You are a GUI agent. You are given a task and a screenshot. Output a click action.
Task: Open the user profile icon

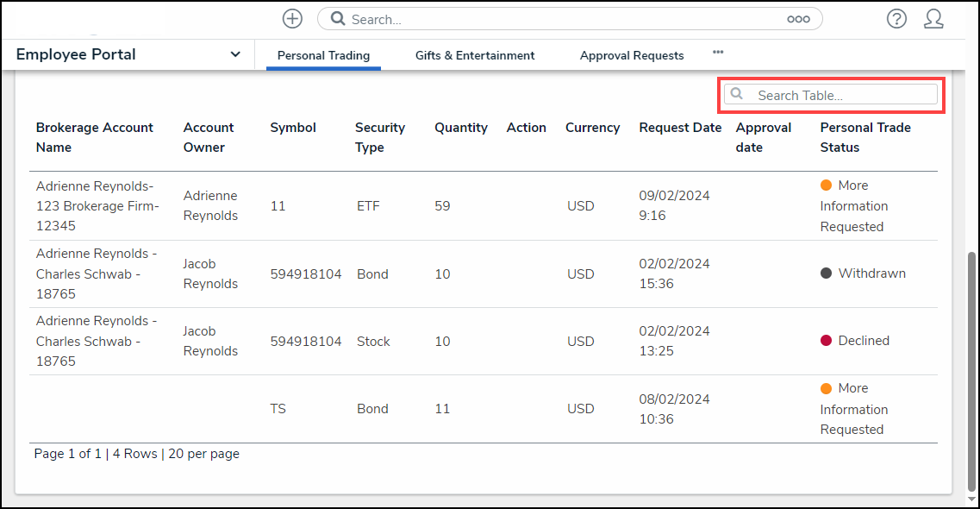click(x=933, y=18)
